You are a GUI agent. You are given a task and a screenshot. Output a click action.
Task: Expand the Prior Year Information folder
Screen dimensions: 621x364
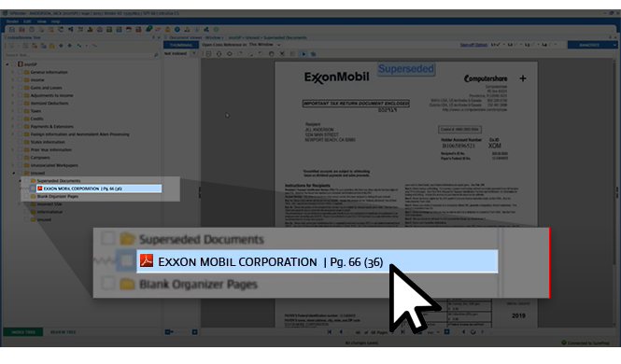[x=13, y=149]
